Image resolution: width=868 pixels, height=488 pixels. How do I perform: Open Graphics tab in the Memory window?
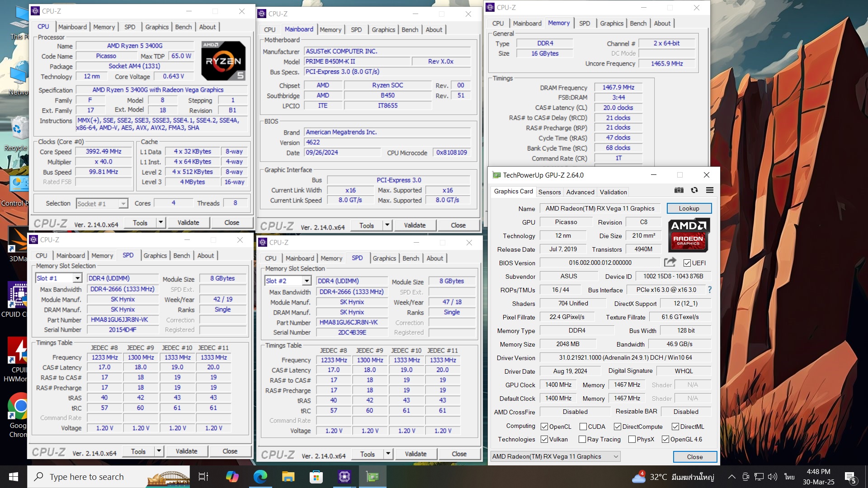tap(611, 23)
